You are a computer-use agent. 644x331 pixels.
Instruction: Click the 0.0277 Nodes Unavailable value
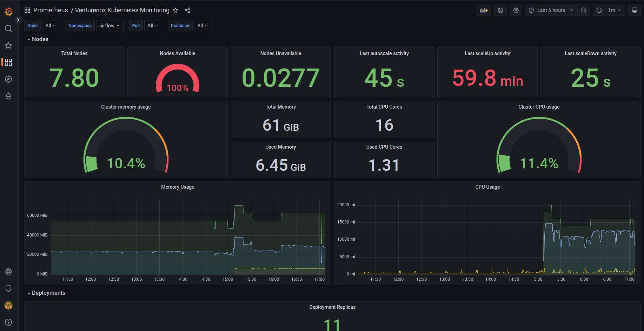point(281,78)
